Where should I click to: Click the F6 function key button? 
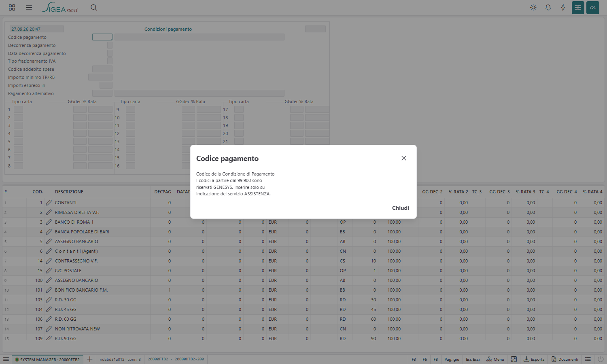tap(424, 359)
